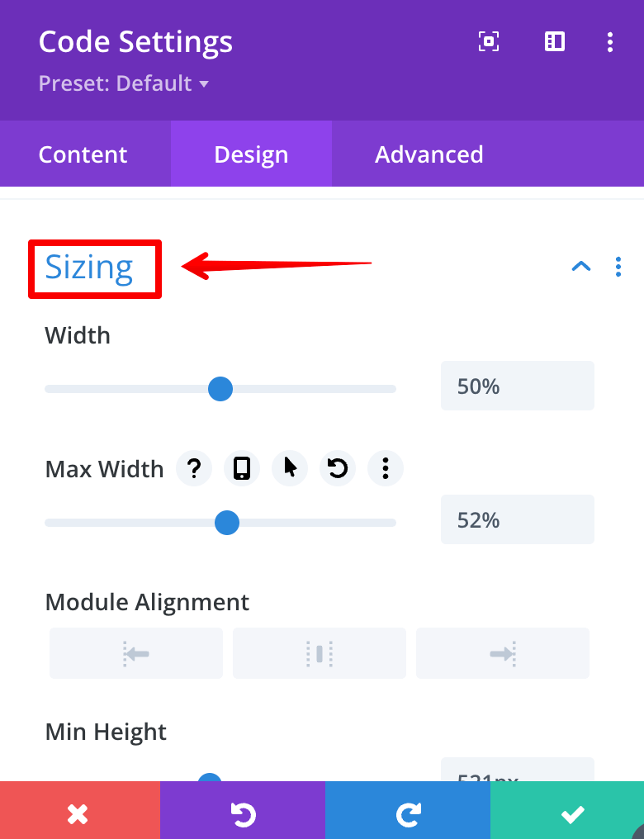Image resolution: width=644 pixels, height=839 pixels.
Task: Save changes with the green checkmark button
Action: [572, 813]
